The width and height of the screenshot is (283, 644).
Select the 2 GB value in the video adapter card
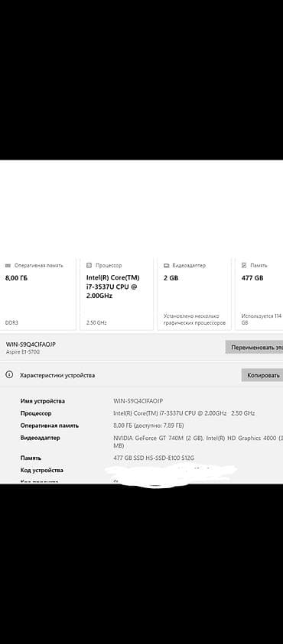(x=171, y=278)
